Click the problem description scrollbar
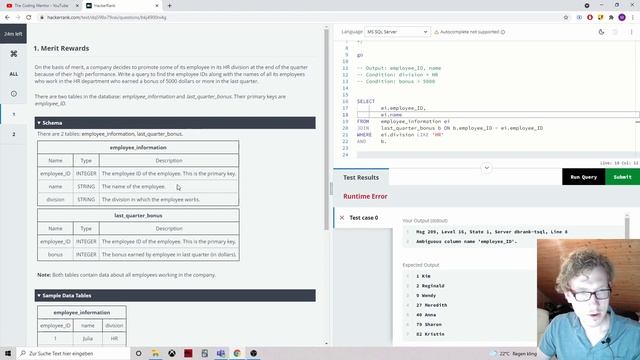This screenshot has width=640, height=360. pos(326,130)
